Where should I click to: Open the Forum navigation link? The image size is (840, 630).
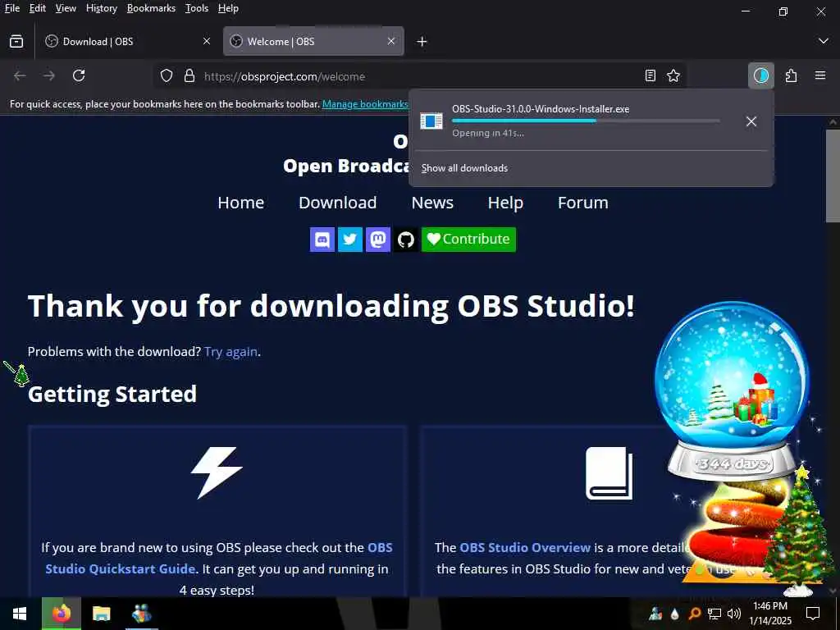(583, 203)
